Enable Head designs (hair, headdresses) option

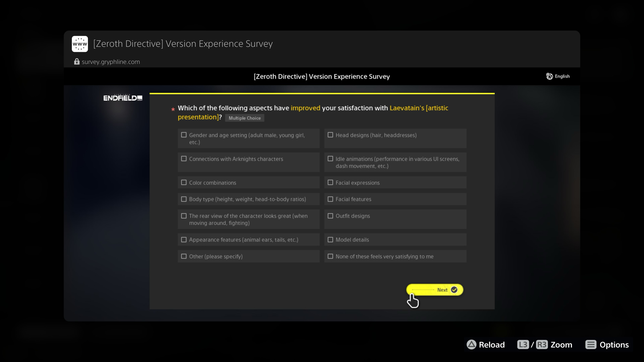[330, 135]
